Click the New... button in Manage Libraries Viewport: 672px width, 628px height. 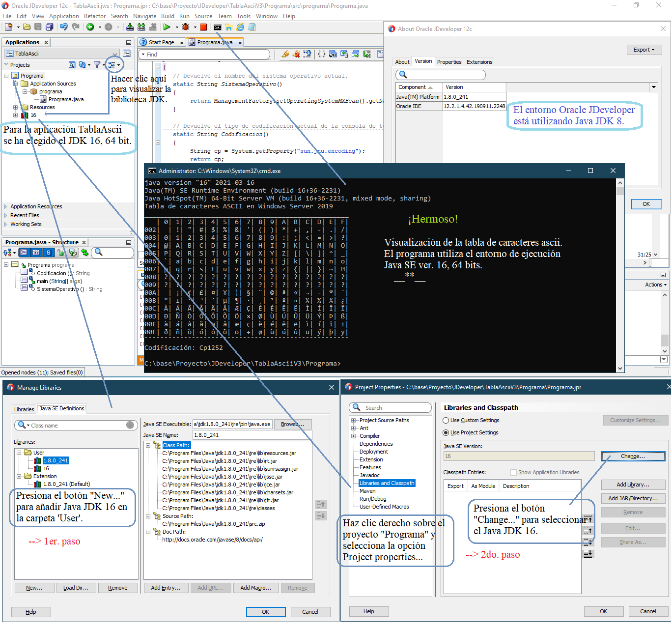coord(34,588)
